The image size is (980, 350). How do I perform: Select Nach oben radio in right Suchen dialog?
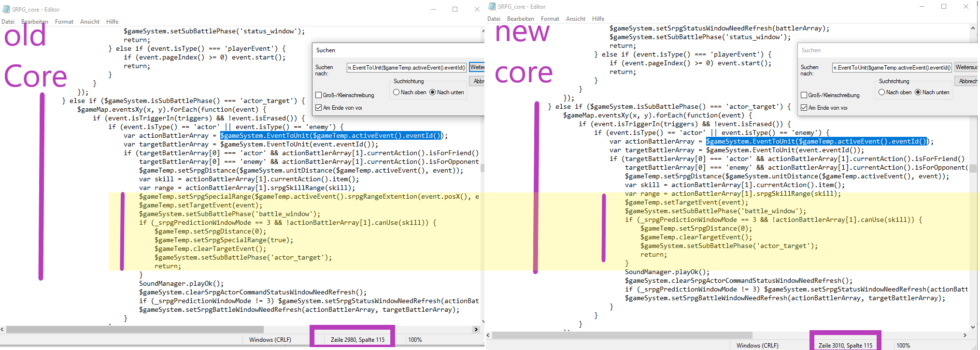click(x=882, y=92)
